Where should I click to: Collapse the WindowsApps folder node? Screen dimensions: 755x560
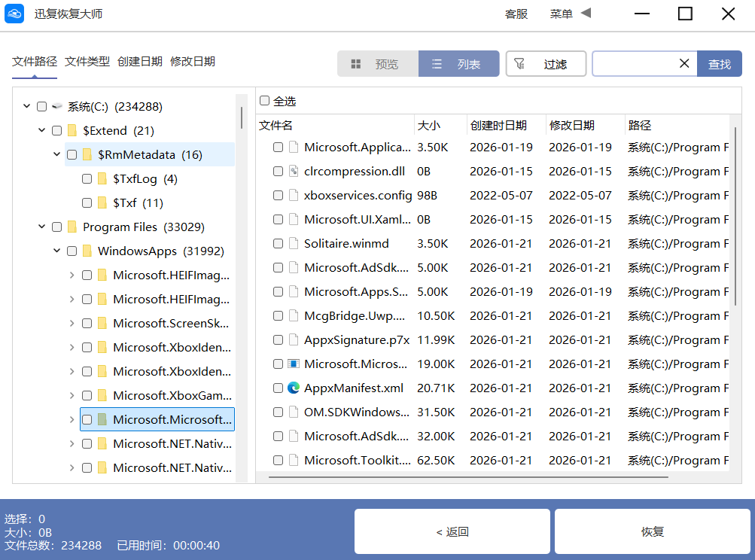tap(56, 251)
